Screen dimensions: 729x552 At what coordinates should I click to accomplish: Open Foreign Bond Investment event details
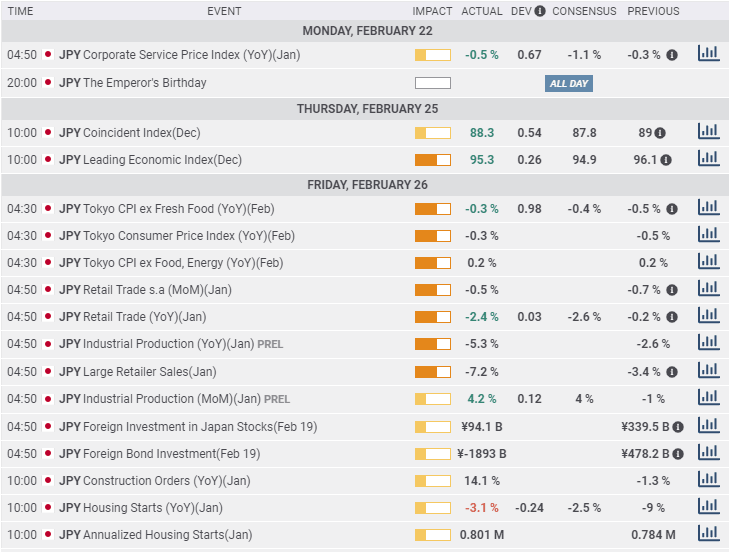[171, 453]
